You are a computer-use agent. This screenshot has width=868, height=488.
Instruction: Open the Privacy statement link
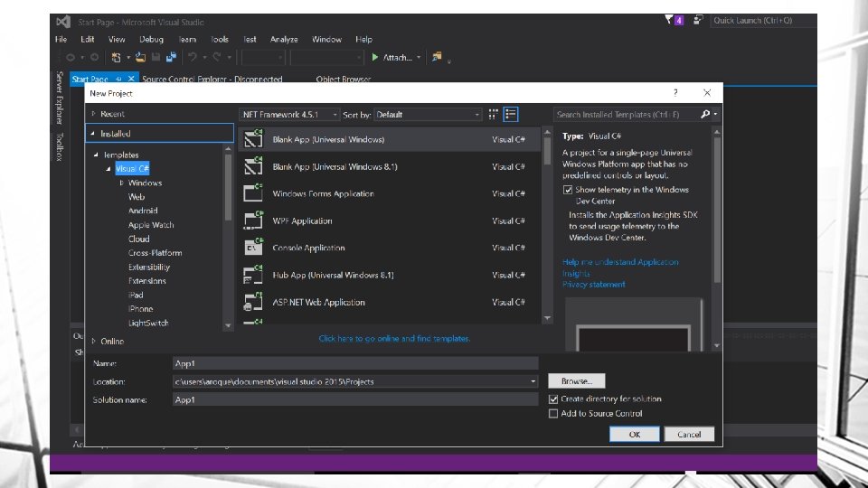click(593, 285)
